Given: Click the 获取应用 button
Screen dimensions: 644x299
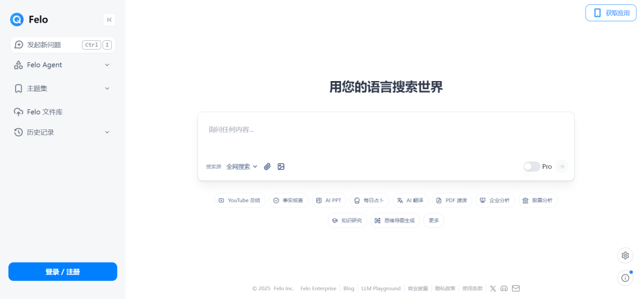Looking at the screenshot, I should pyautogui.click(x=611, y=13).
